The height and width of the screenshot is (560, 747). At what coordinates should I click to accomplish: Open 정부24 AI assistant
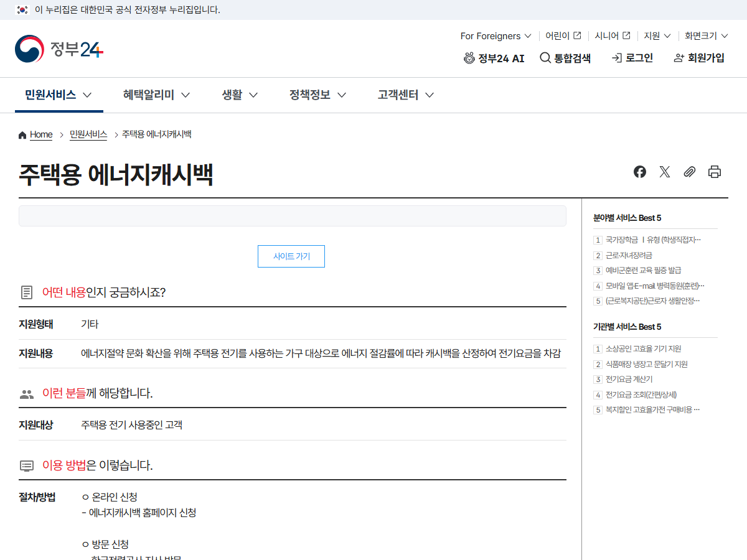click(x=494, y=58)
